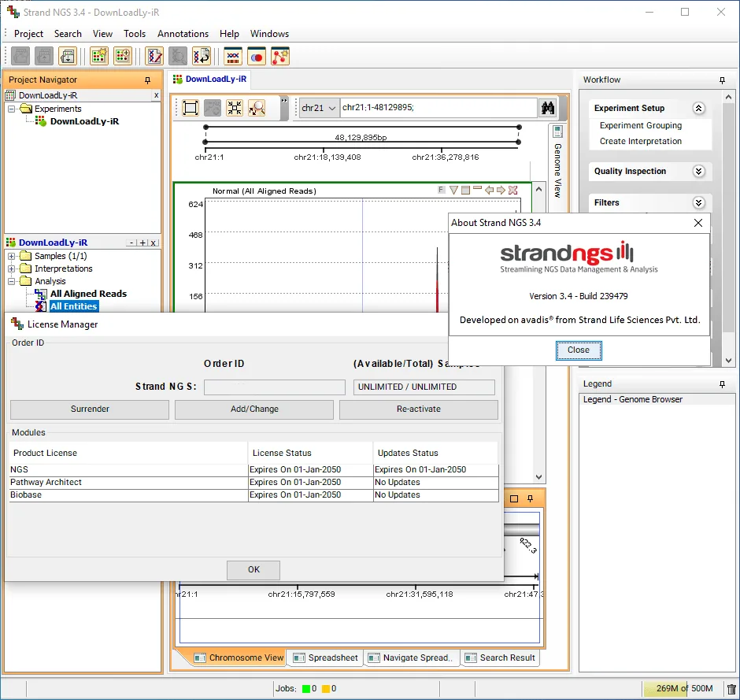Click the Venn diagram toolbar icon
The image size is (740, 700).
coord(257,57)
